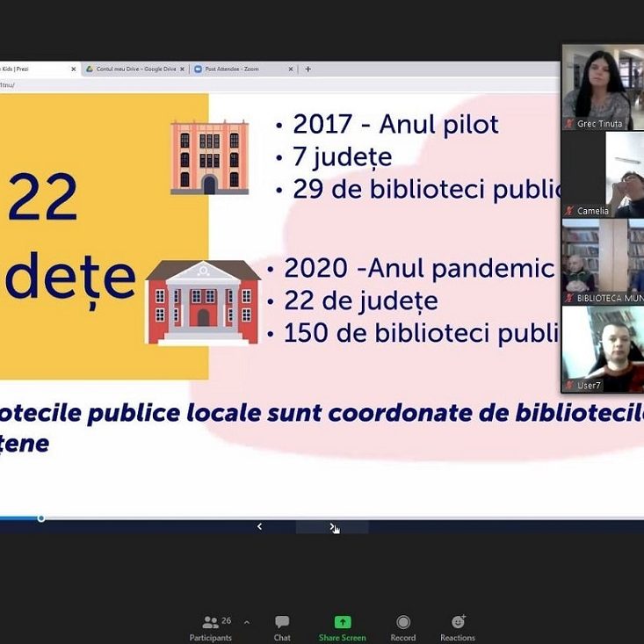Click the Prezi progress bar handle

[x=41, y=518]
